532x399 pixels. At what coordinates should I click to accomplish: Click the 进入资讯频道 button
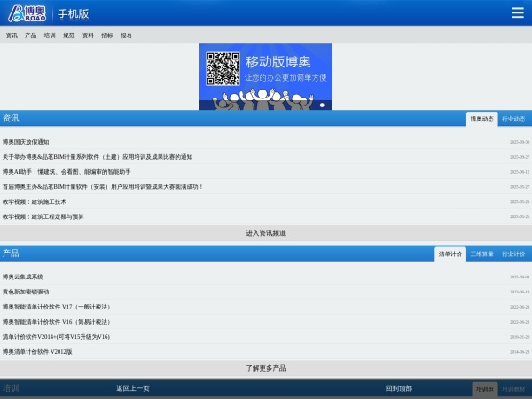coord(266,233)
